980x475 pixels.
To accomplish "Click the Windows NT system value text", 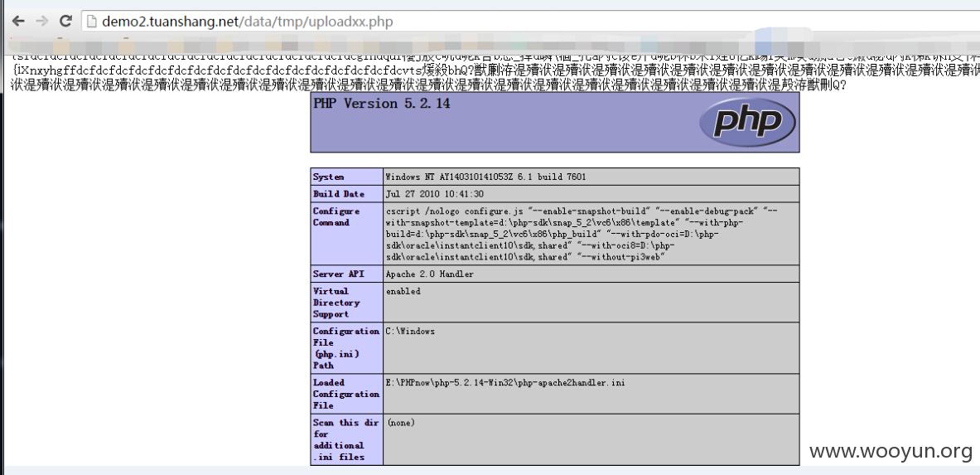I will (488, 177).
